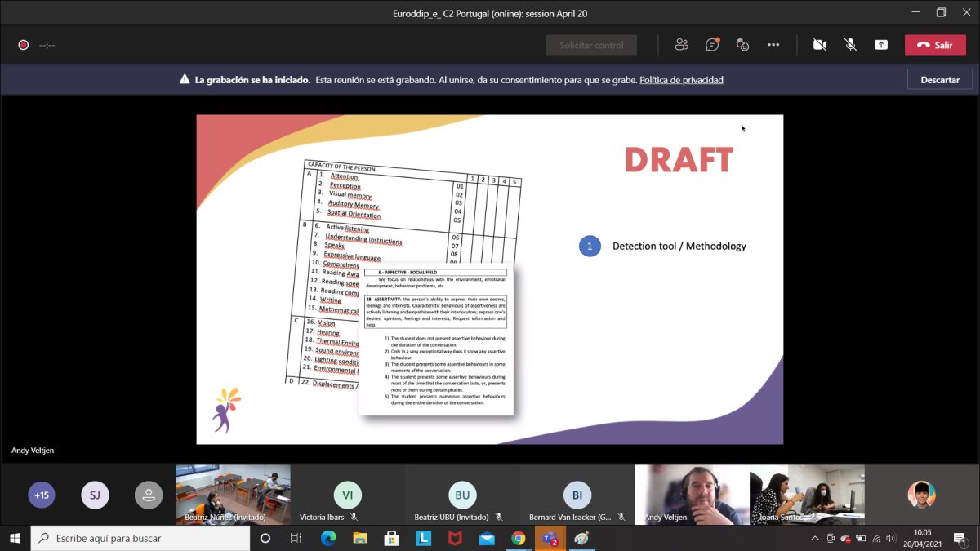Leave the meeting with Salir button
Image resolution: width=980 pixels, height=551 pixels.
point(935,45)
